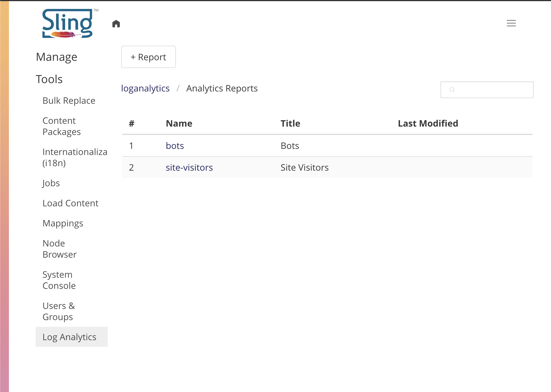Add a new report with + Report
The height and width of the screenshot is (392, 551).
[x=148, y=57]
